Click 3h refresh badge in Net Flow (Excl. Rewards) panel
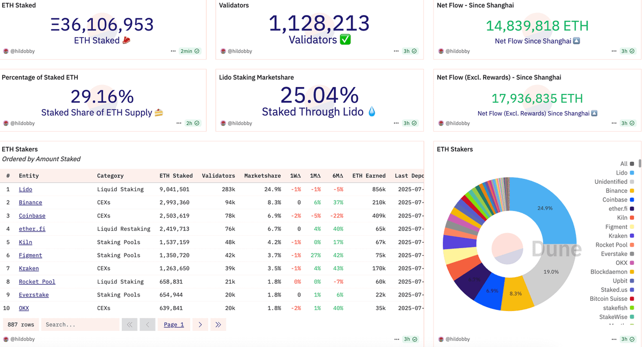 click(628, 123)
